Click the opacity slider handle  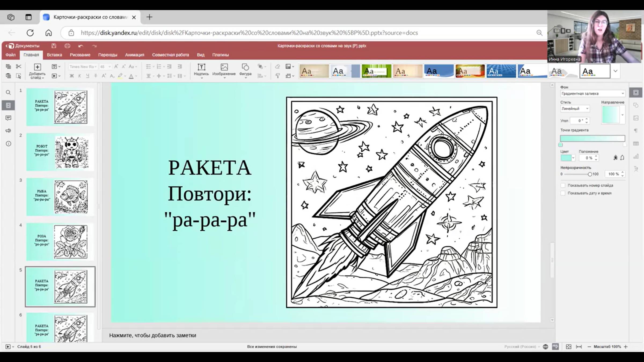(590, 174)
